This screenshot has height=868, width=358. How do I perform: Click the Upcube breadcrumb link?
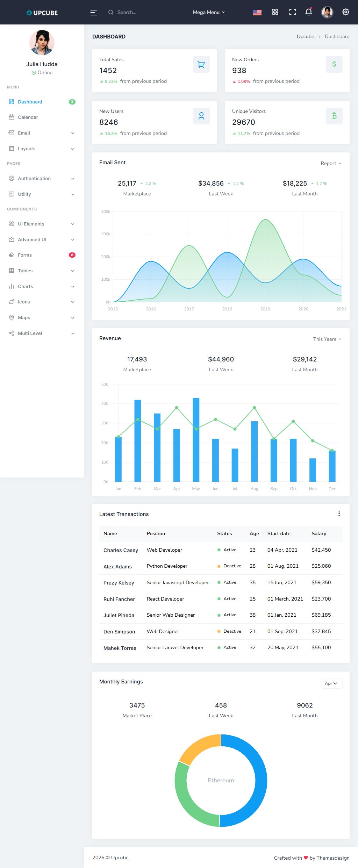(x=306, y=36)
